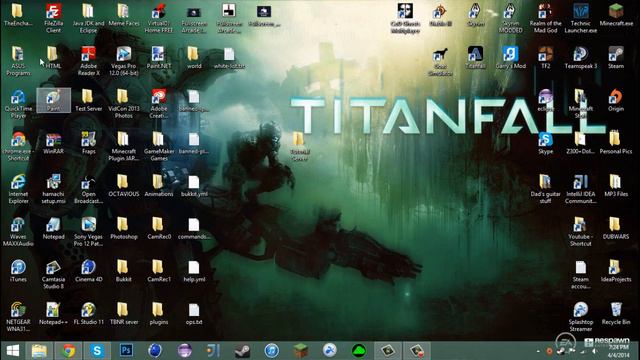Select the WinRAR desktop icon
The image size is (640, 360).
point(53,143)
